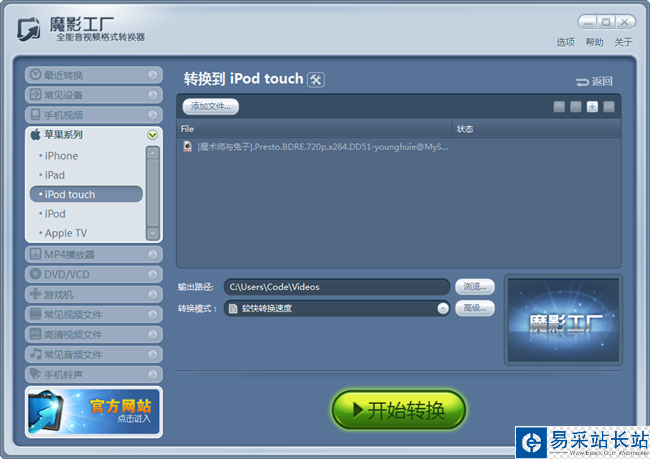Click the 手机铃声 ringtone icon
Screen dimensions: 650x459
pyautogui.click(x=36, y=374)
